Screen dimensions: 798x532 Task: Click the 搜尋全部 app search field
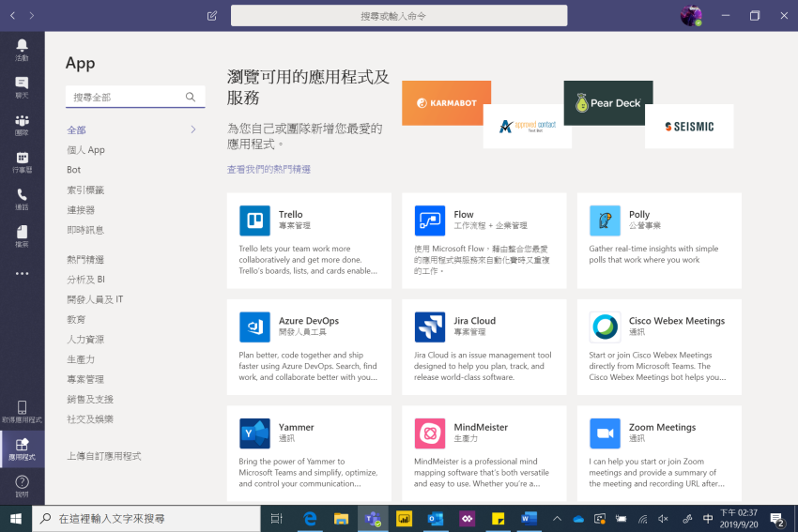pyautogui.click(x=135, y=97)
